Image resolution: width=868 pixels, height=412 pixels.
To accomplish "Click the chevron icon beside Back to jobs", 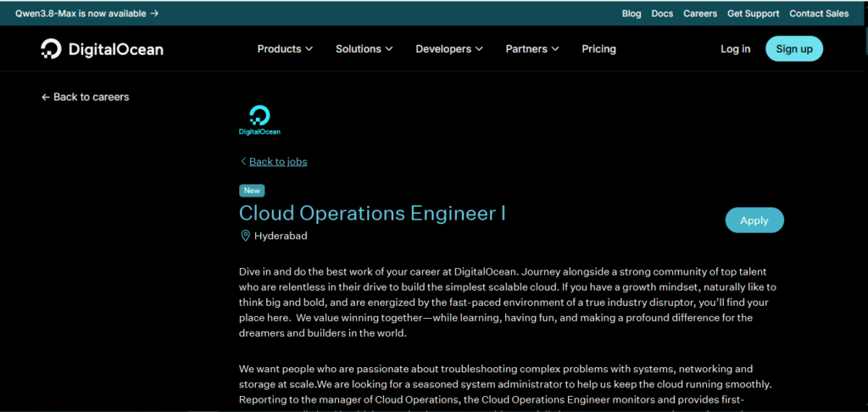I will [243, 161].
